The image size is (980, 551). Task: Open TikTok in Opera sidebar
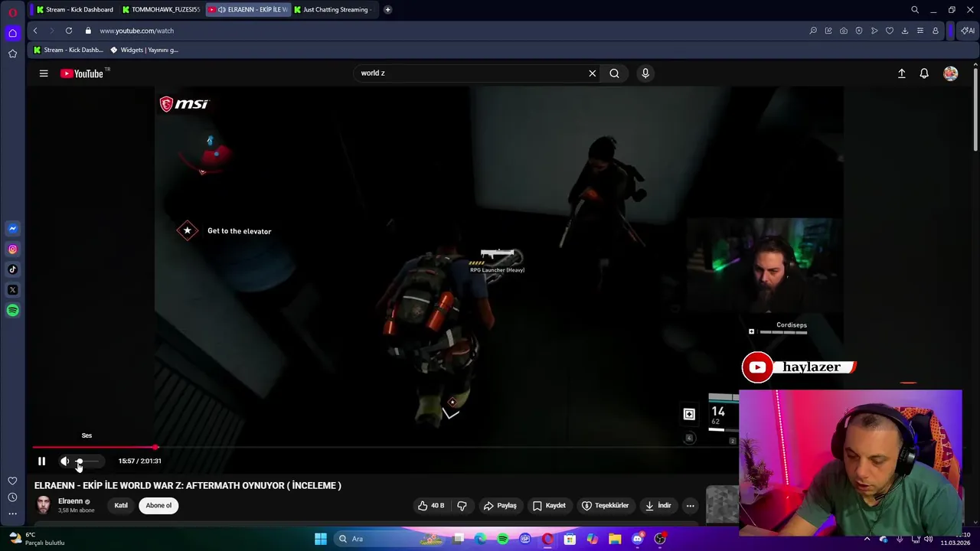[12, 269]
